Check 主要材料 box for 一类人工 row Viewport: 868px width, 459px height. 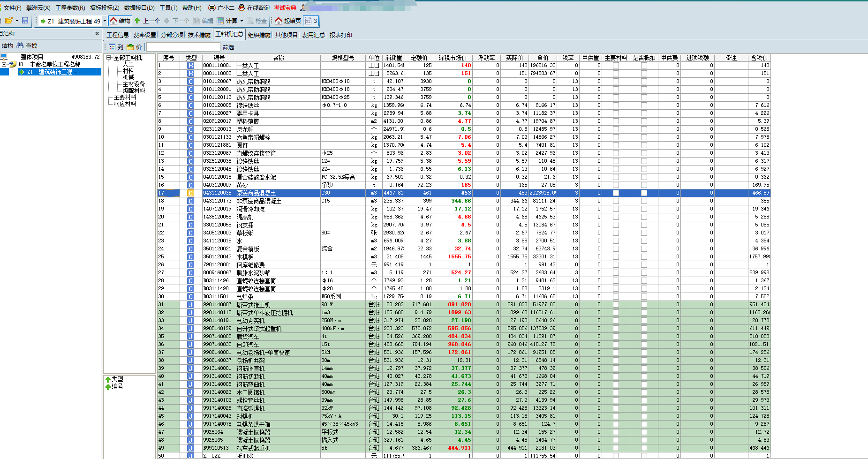(x=616, y=66)
